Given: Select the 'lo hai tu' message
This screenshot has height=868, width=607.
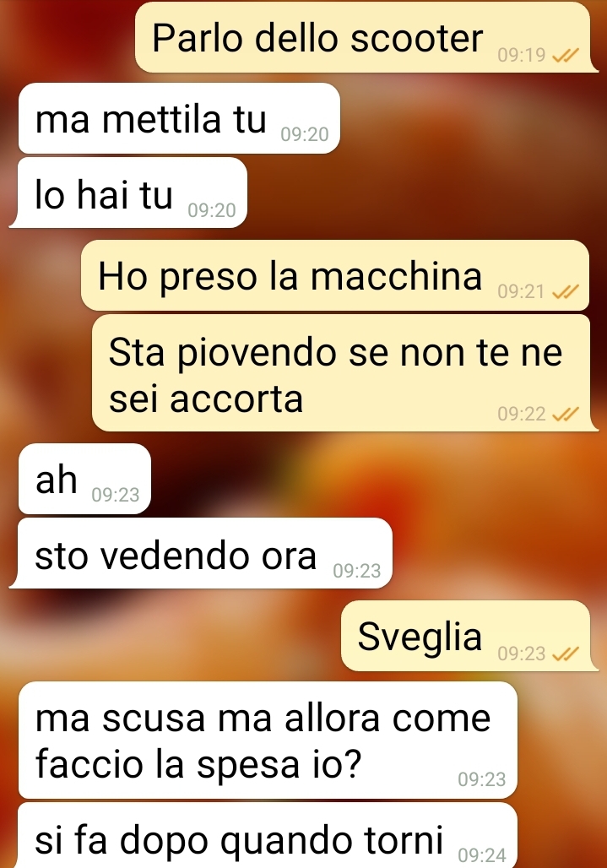Looking at the screenshot, I should (127, 193).
